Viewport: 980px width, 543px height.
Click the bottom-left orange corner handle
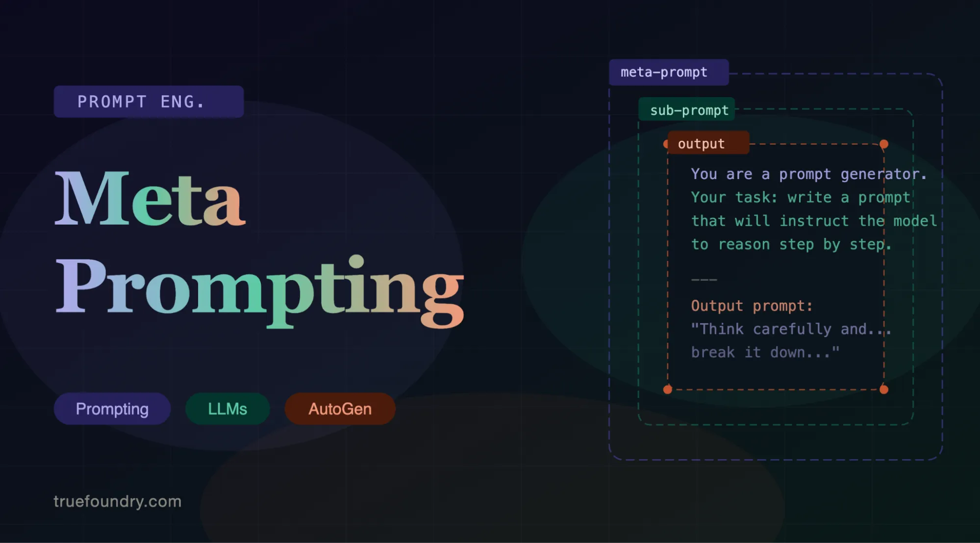click(667, 389)
